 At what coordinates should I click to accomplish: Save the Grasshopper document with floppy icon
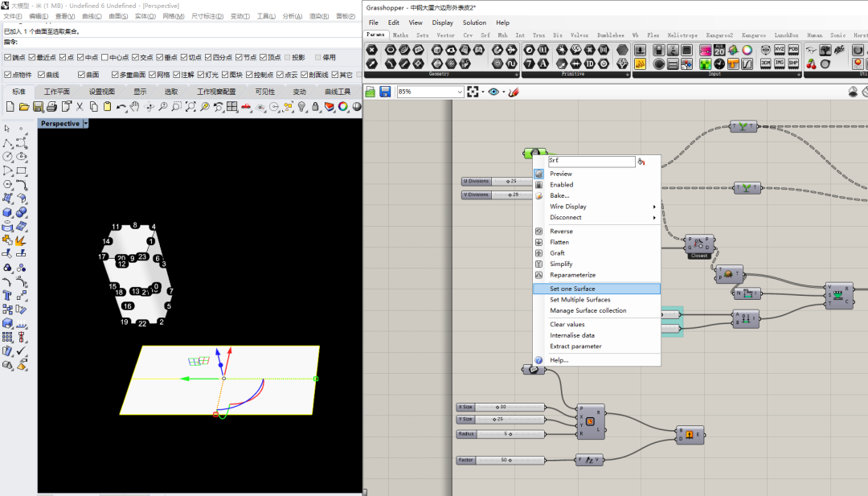[x=385, y=92]
